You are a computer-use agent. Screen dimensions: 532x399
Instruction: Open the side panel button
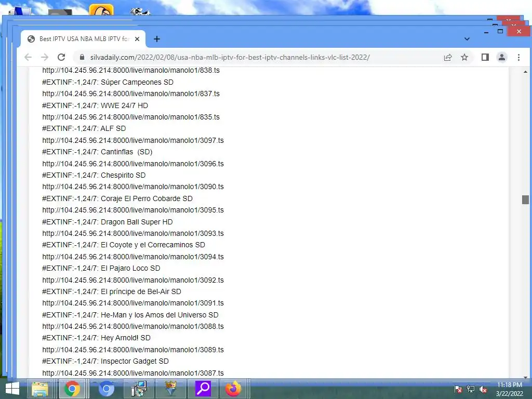click(x=485, y=57)
